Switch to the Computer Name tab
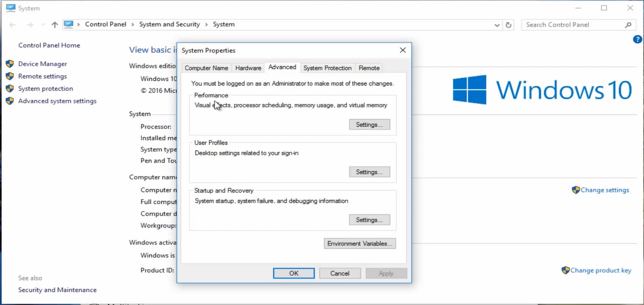This screenshot has height=305, width=644. pos(206,68)
